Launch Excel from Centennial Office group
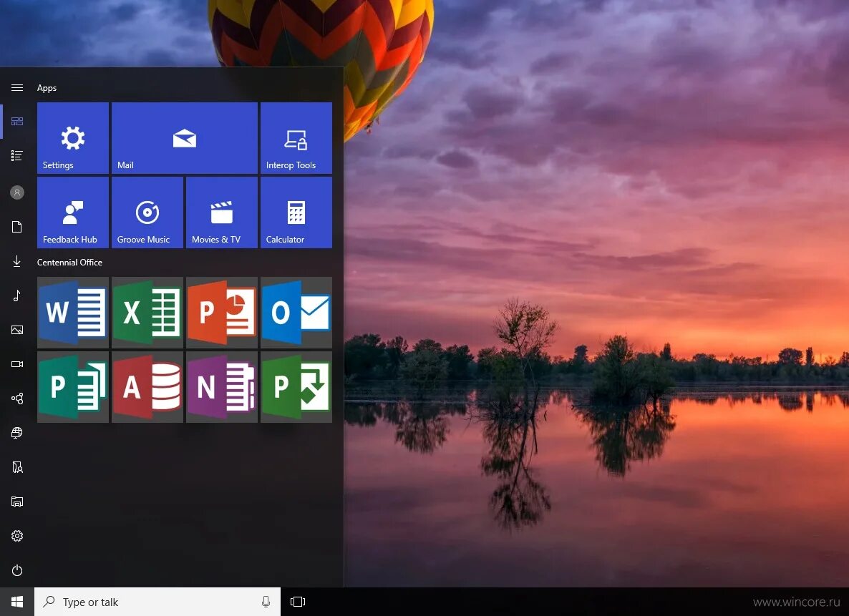Screen dimensions: 849x616 pyautogui.click(x=147, y=313)
